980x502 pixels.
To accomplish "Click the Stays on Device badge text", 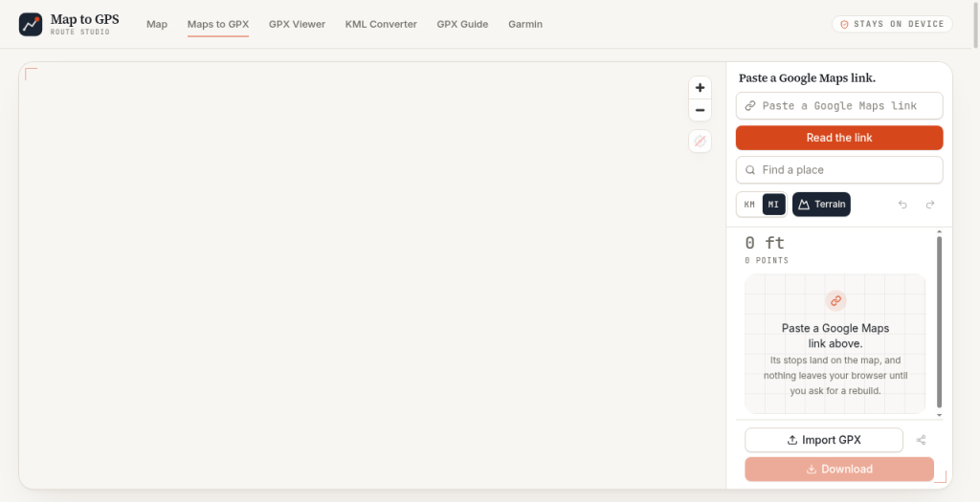I will coord(899,24).
